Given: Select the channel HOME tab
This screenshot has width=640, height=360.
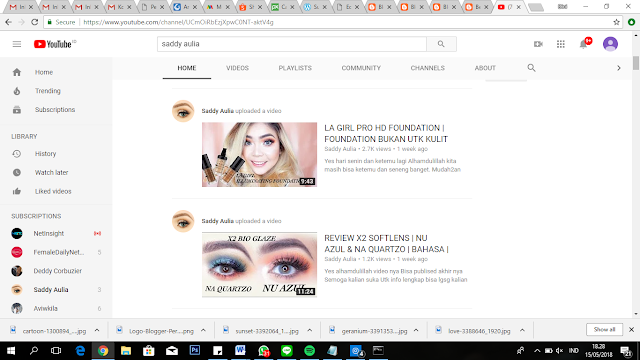Looking at the screenshot, I should (x=187, y=68).
